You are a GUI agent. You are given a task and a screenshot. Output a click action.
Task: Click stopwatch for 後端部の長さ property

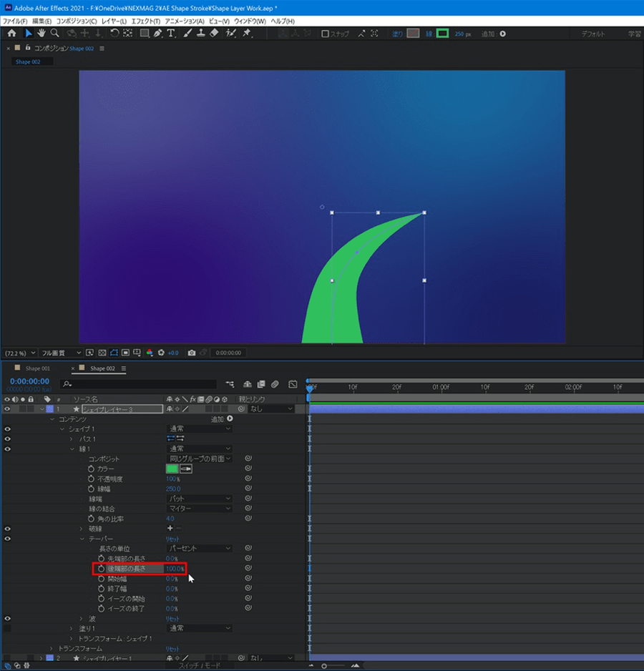point(102,569)
